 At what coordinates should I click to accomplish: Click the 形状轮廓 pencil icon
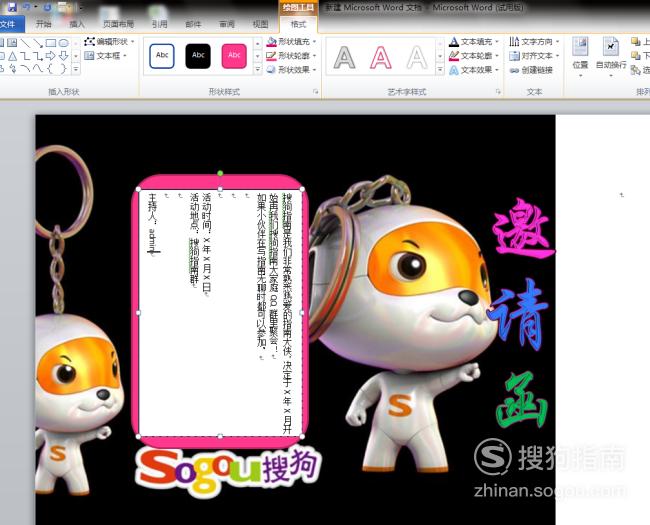pyautogui.click(x=272, y=56)
